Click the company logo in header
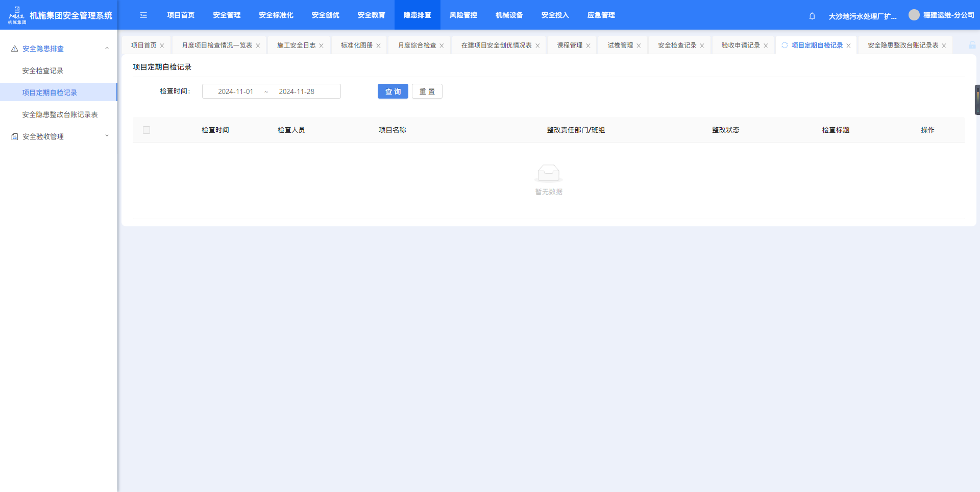 click(x=17, y=15)
